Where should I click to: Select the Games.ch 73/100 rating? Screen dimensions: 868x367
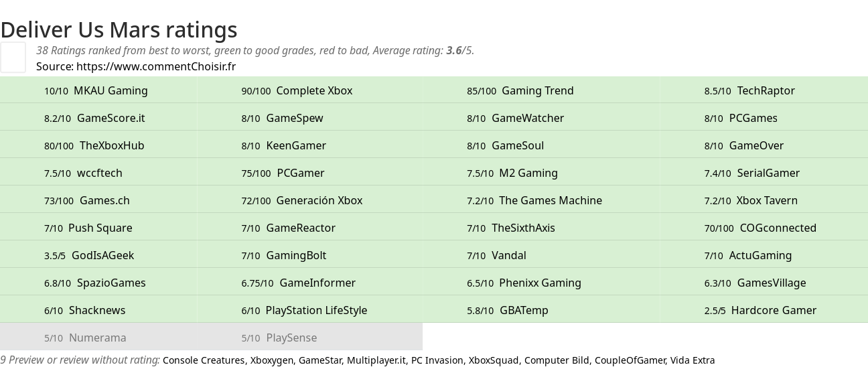coord(87,200)
